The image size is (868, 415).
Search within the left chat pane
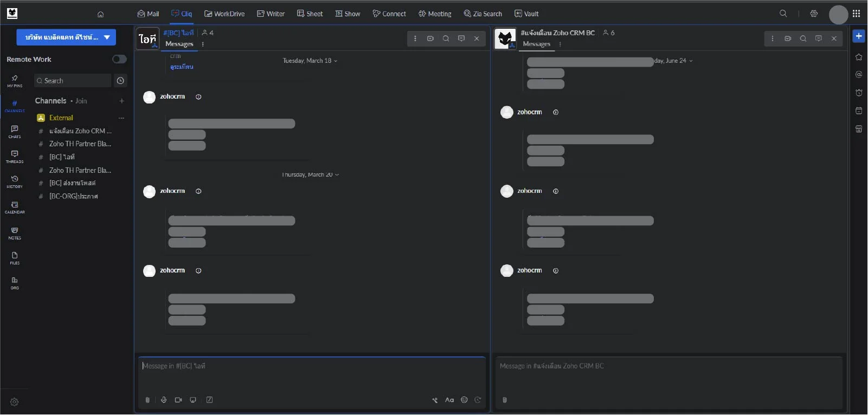click(446, 38)
